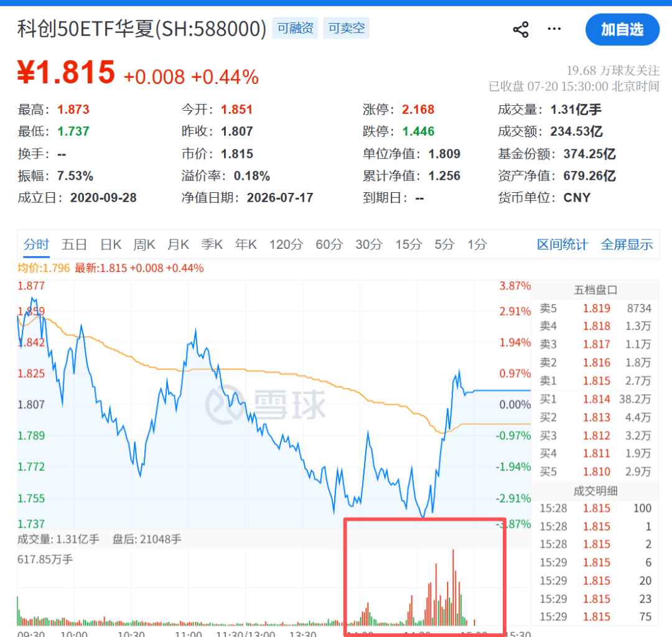Open the 区间统计 link
The width and height of the screenshot is (672, 637).
click(x=562, y=244)
